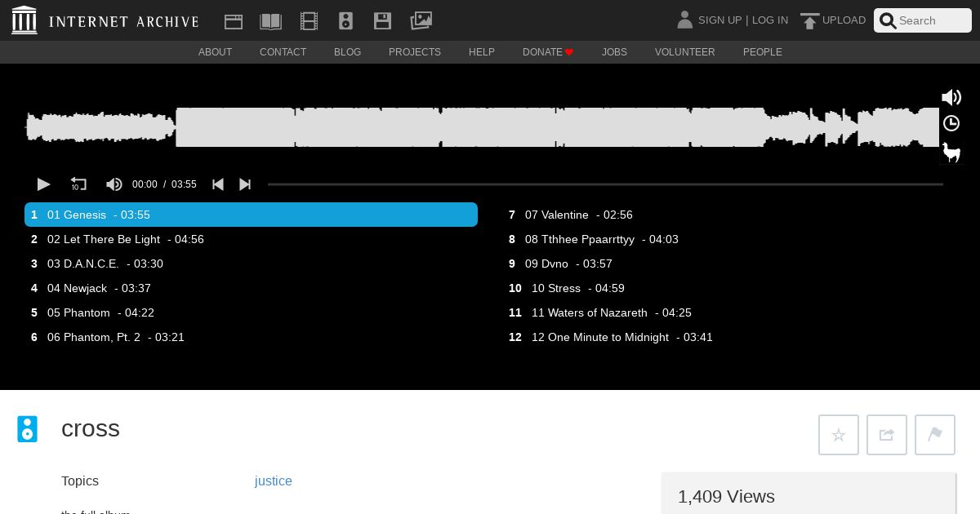This screenshot has height=514, width=980.
Task: Click the INTERNET ARCHIVE wordmark
Action: pyautogui.click(x=123, y=22)
